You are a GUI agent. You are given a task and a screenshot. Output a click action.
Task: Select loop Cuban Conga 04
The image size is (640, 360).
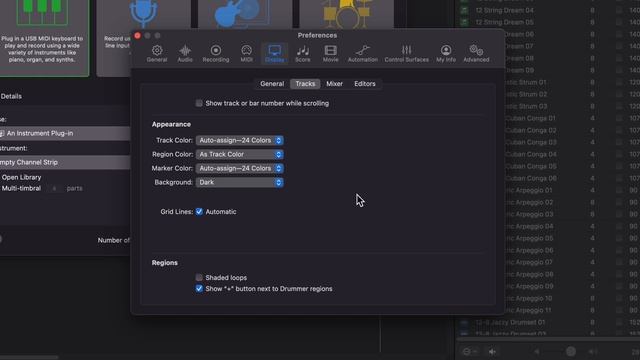pos(531,154)
